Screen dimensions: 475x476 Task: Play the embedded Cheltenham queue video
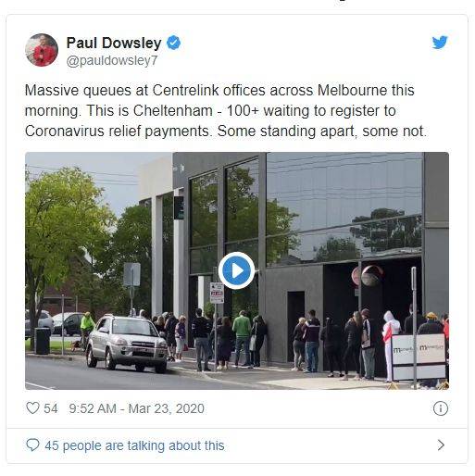(236, 270)
